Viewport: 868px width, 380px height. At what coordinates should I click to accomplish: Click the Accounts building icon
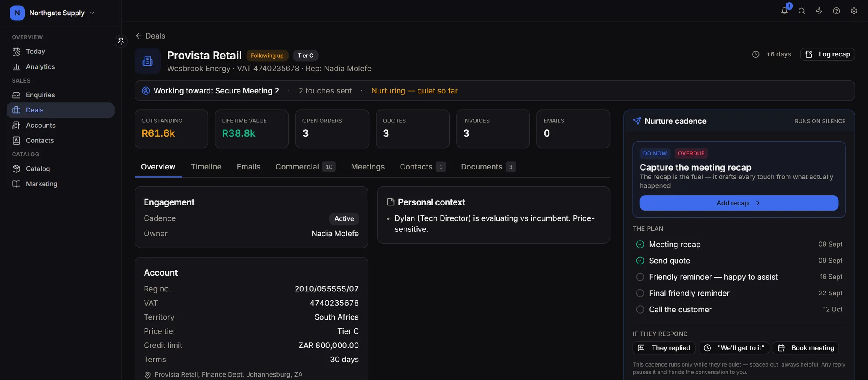[x=16, y=126]
